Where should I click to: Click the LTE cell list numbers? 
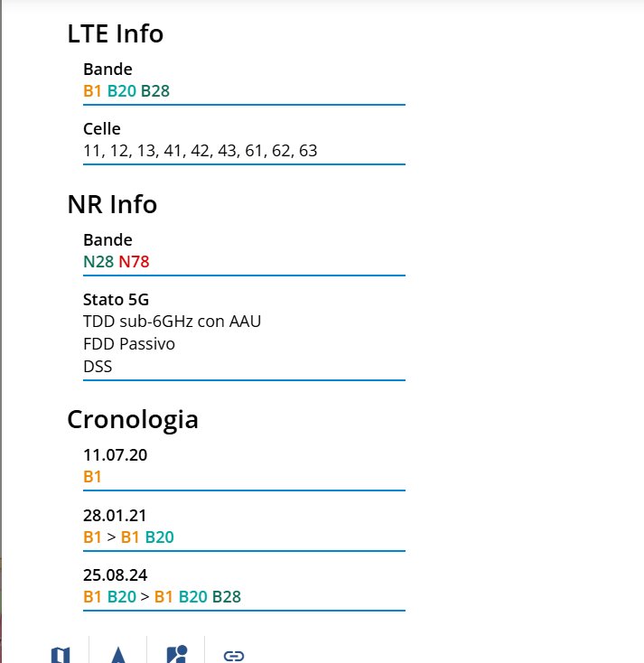pos(200,150)
